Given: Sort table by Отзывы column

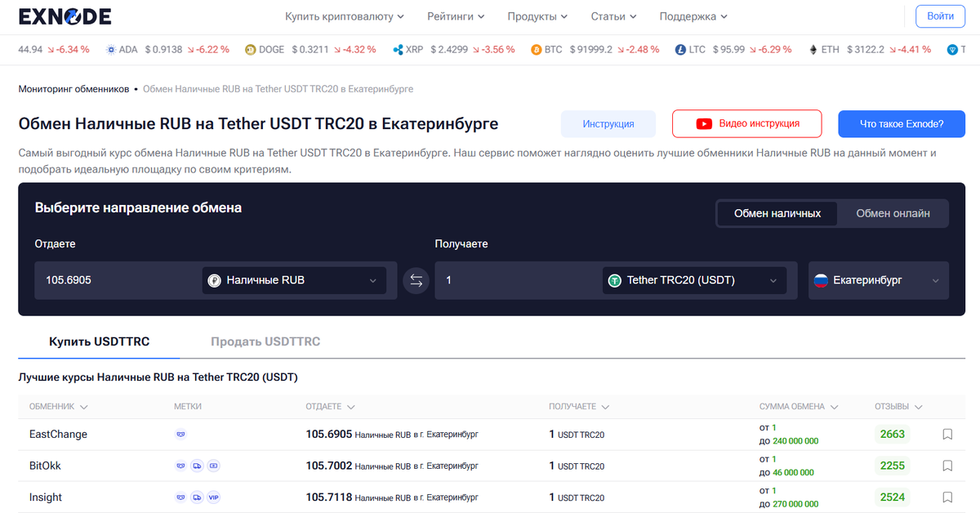Looking at the screenshot, I should (898, 406).
